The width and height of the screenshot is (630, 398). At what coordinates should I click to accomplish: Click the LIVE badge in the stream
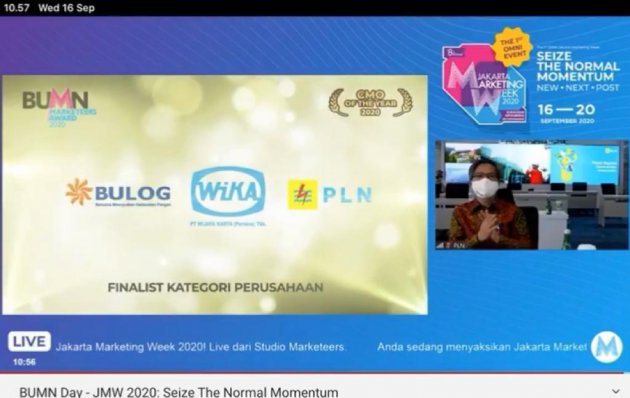point(29,341)
